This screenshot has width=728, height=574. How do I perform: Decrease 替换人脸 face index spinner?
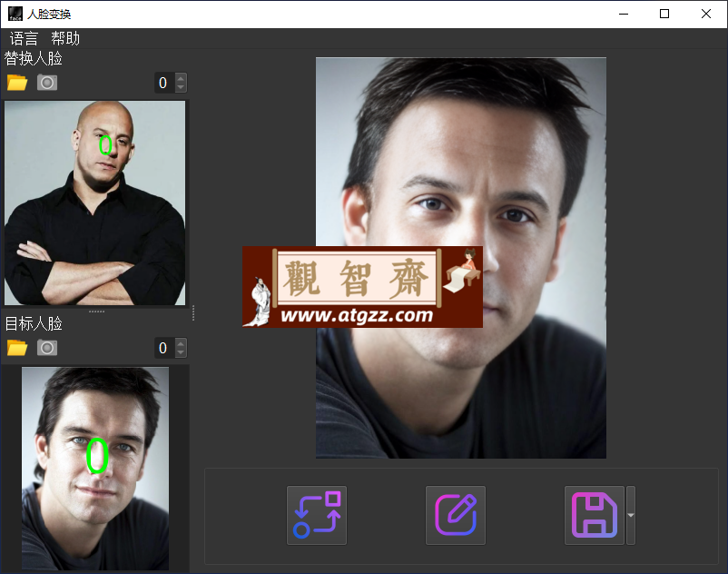181,87
